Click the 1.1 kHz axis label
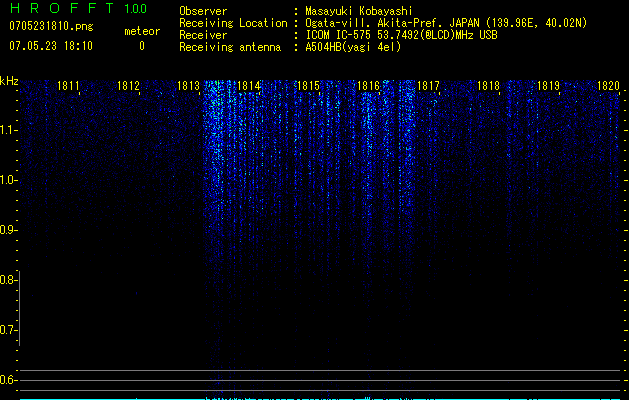The width and height of the screenshot is (629, 400). coord(8,130)
